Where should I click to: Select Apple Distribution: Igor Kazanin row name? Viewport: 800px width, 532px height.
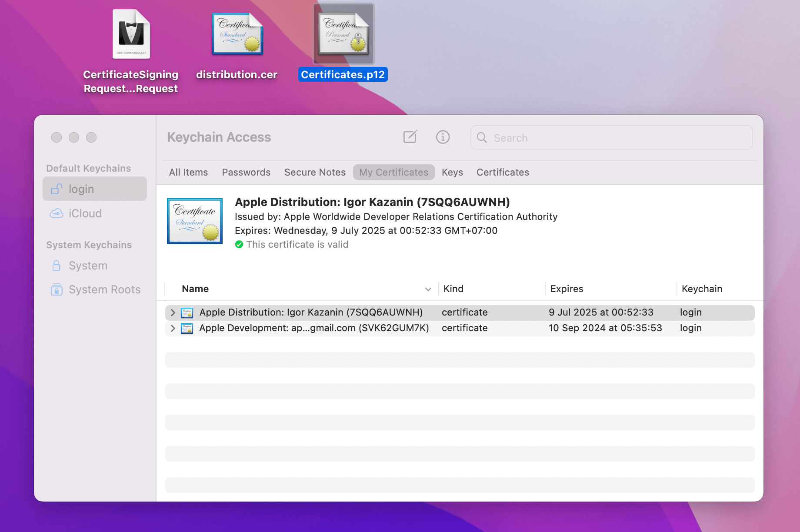coord(311,313)
